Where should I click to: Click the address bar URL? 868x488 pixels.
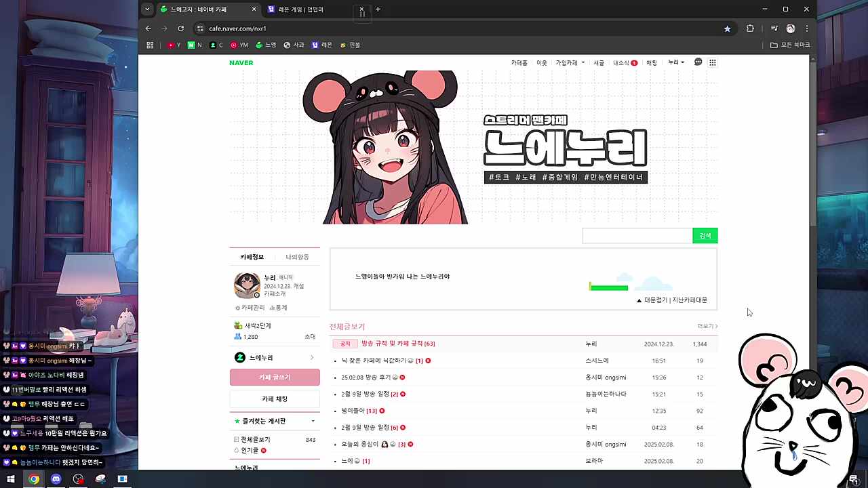(237, 28)
